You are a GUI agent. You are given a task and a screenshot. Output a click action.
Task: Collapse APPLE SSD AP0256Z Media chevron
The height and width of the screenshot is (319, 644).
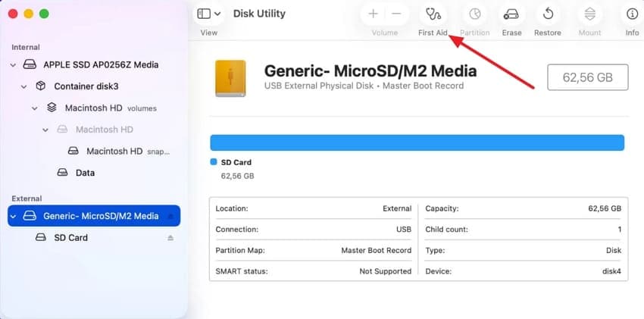click(x=14, y=65)
